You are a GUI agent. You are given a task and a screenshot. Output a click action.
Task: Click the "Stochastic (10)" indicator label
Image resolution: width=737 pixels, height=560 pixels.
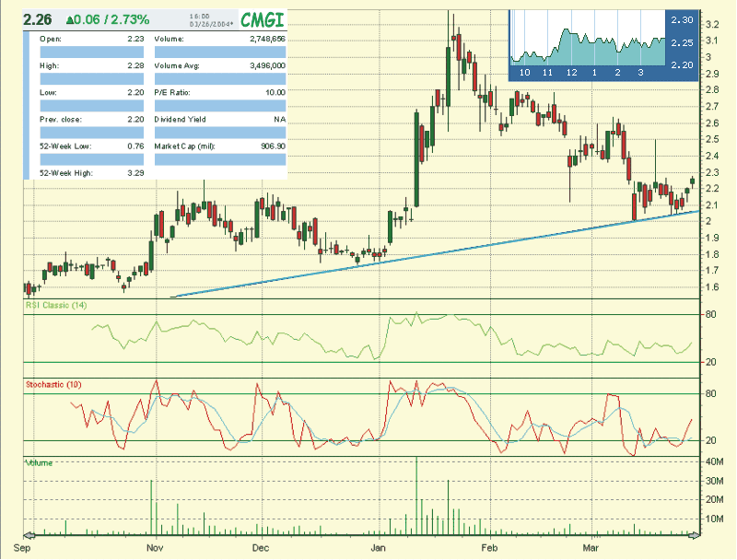click(x=53, y=385)
